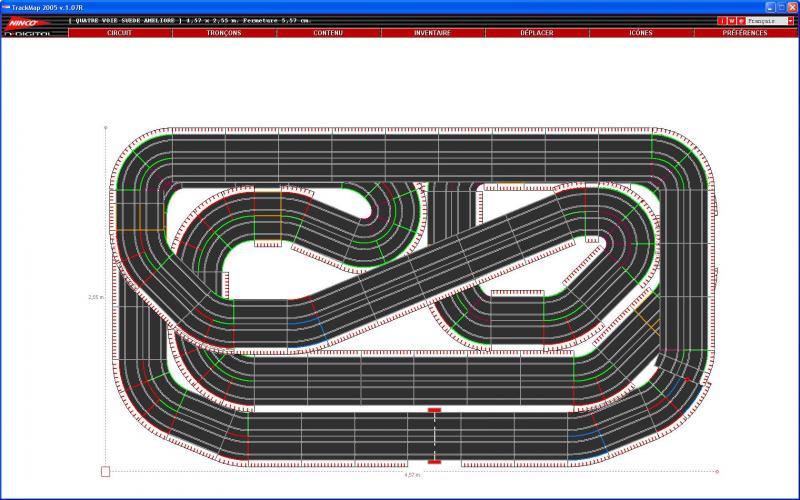Click the red info 'i' icon
Image resolution: width=800 pixels, height=500 pixels.
[723, 20]
